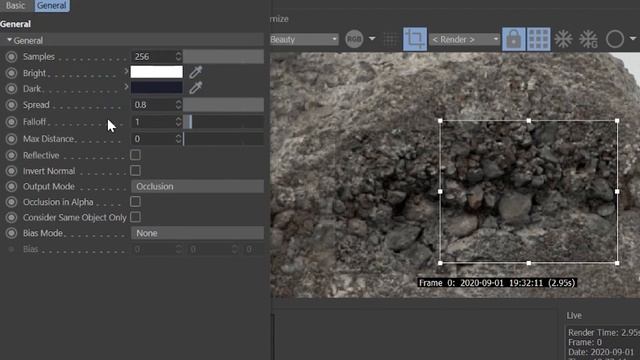Adjust the Samples stepper arrows

(178, 56)
